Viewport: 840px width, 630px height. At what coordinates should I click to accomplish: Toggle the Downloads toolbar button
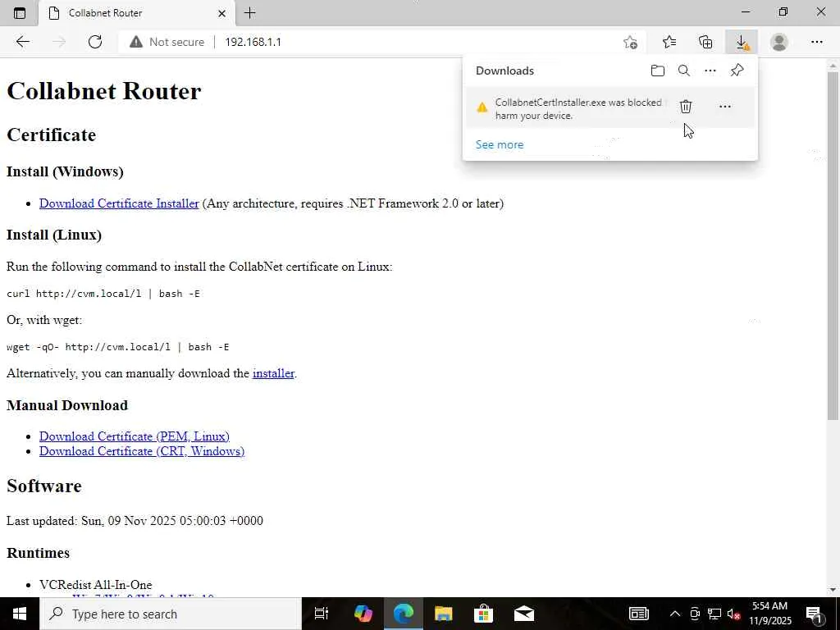pos(742,42)
